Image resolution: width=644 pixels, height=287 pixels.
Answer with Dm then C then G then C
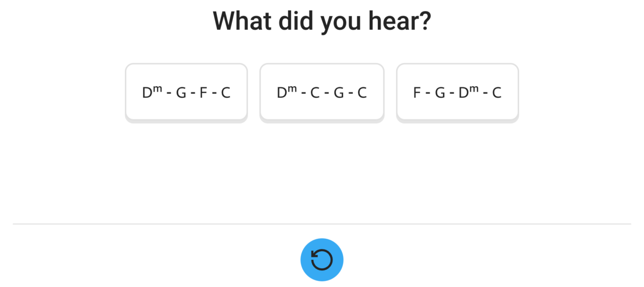click(322, 92)
